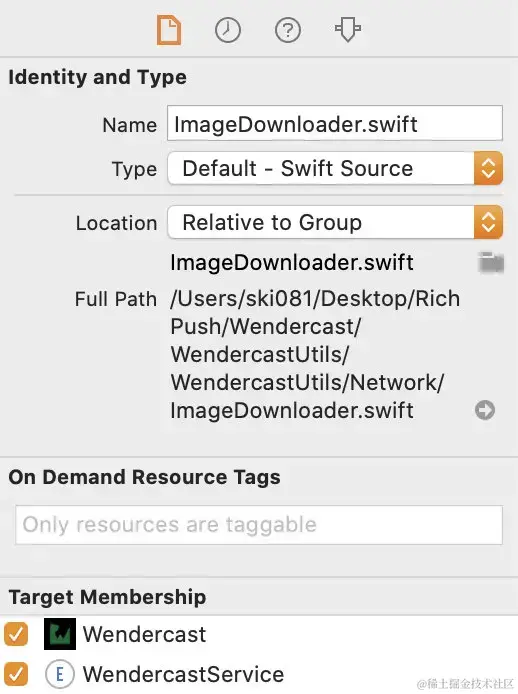Choose file location with folder icon
Viewport: 518px width, 694px height.
tap(491, 262)
